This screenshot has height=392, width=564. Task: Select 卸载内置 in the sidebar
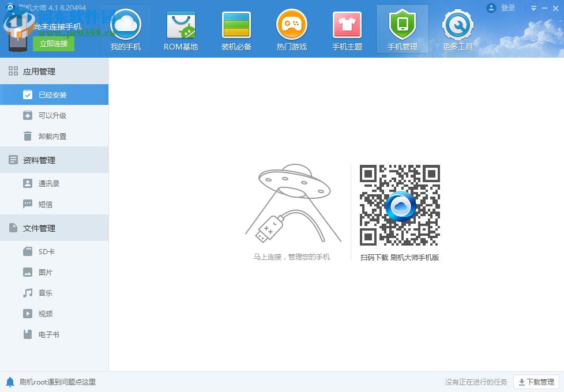click(x=54, y=136)
